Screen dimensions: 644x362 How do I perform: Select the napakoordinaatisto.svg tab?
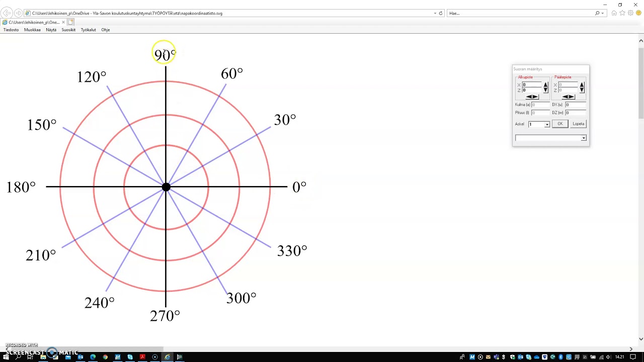(34, 22)
